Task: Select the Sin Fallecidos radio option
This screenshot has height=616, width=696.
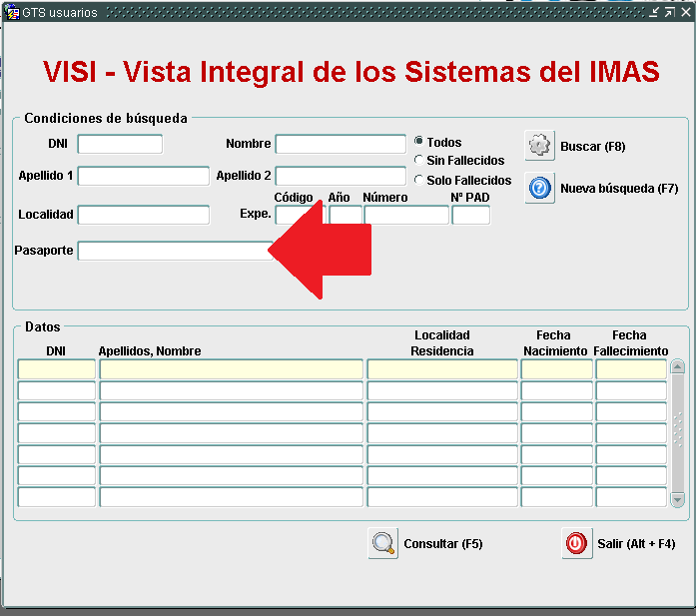Action: [418, 160]
